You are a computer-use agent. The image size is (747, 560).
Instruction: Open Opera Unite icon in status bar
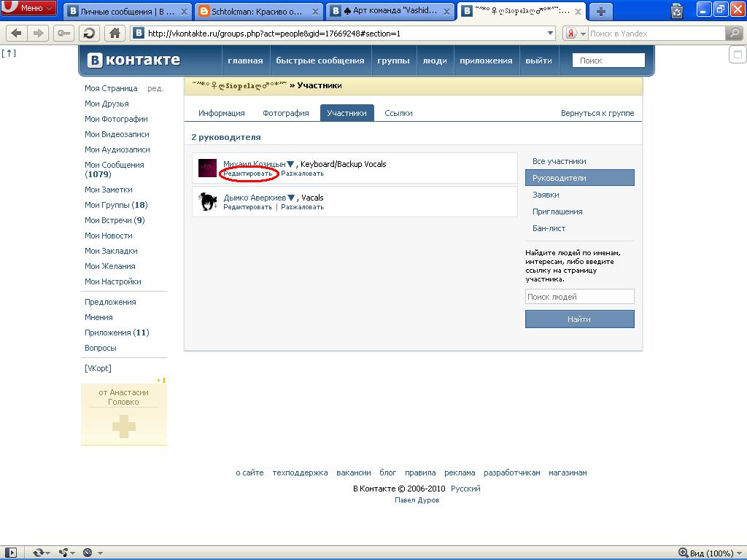tap(63, 553)
